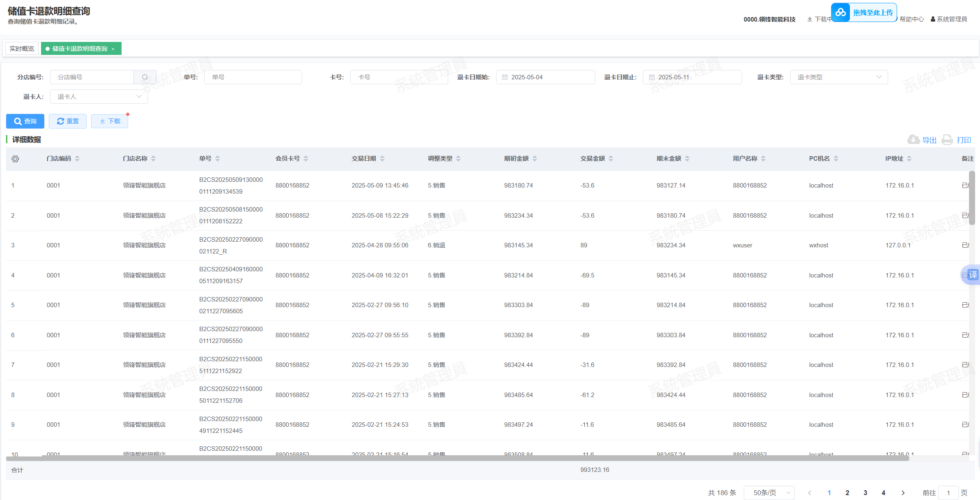Open the 下载中心 download link
The width and height of the screenshot is (980, 500).
(x=820, y=19)
